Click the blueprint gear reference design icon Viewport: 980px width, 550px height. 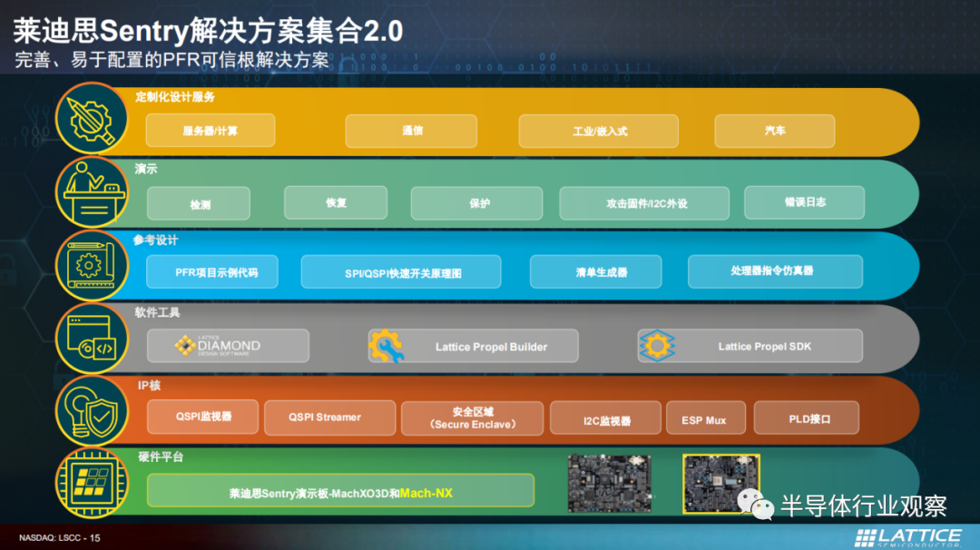tap(92, 266)
